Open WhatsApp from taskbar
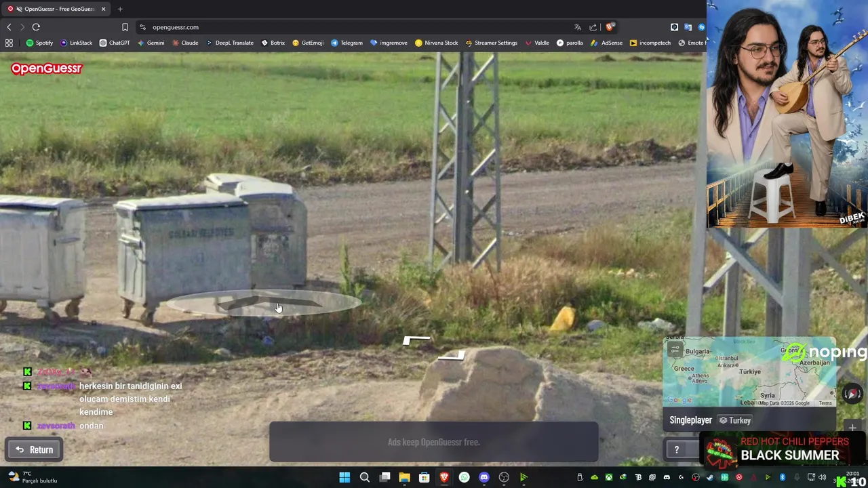 pos(464,477)
